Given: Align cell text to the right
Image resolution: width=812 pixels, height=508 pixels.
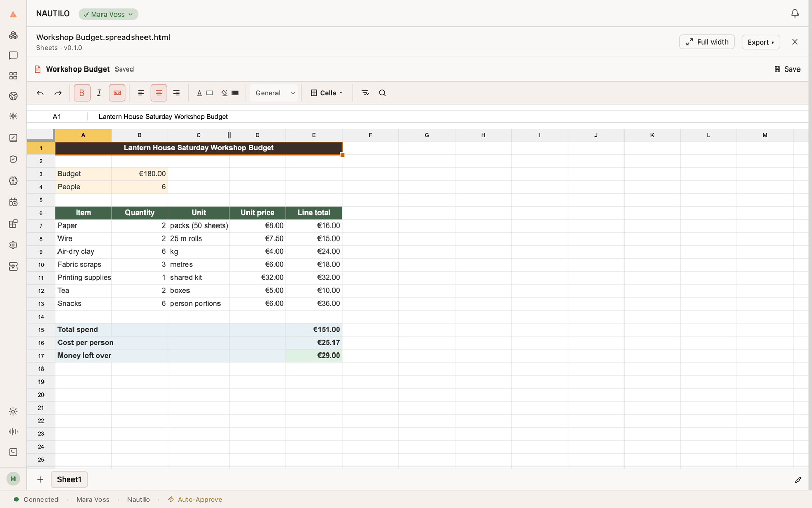Looking at the screenshot, I should click(177, 93).
